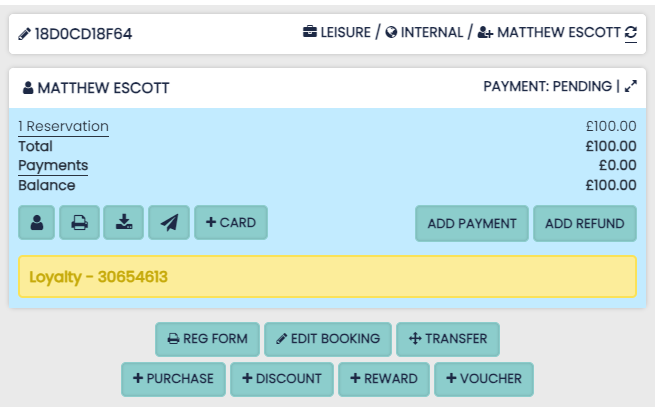
Task: Click the Loyalty - 30654613 banner
Action: tap(327, 277)
